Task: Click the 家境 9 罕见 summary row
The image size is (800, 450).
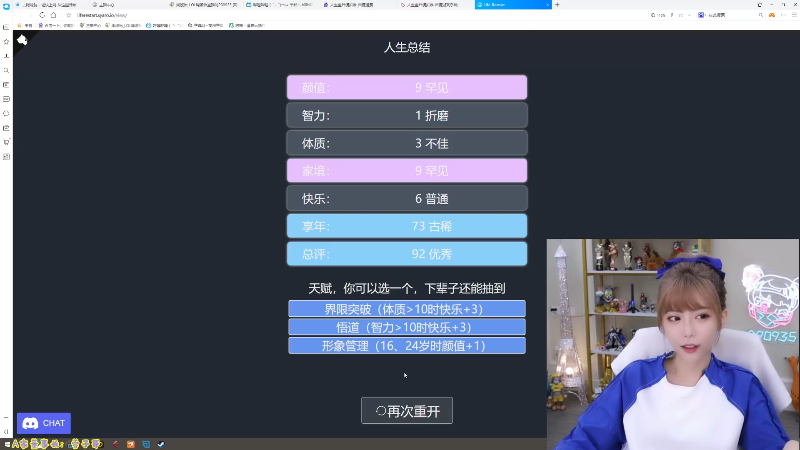Action: tap(407, 170)
